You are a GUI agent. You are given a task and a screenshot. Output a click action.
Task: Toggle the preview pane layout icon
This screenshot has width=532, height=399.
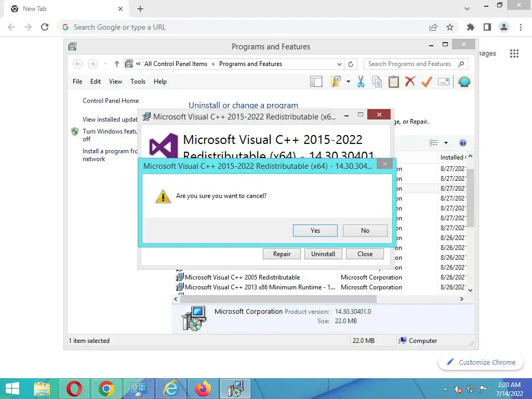point(316,82)
